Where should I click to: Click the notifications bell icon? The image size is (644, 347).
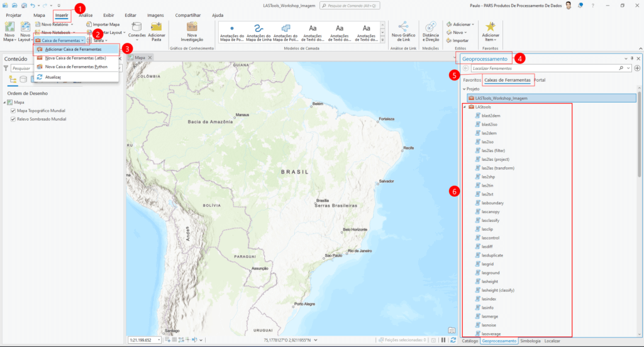click(581, 5)
